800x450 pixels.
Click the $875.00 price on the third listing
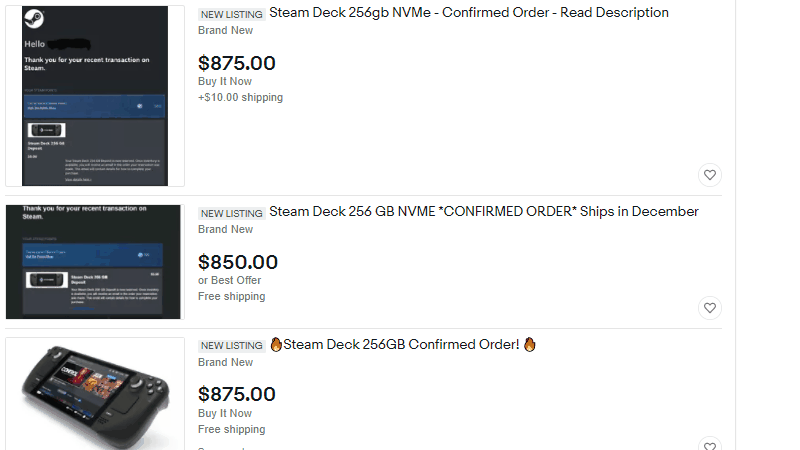tap(237, 394)
